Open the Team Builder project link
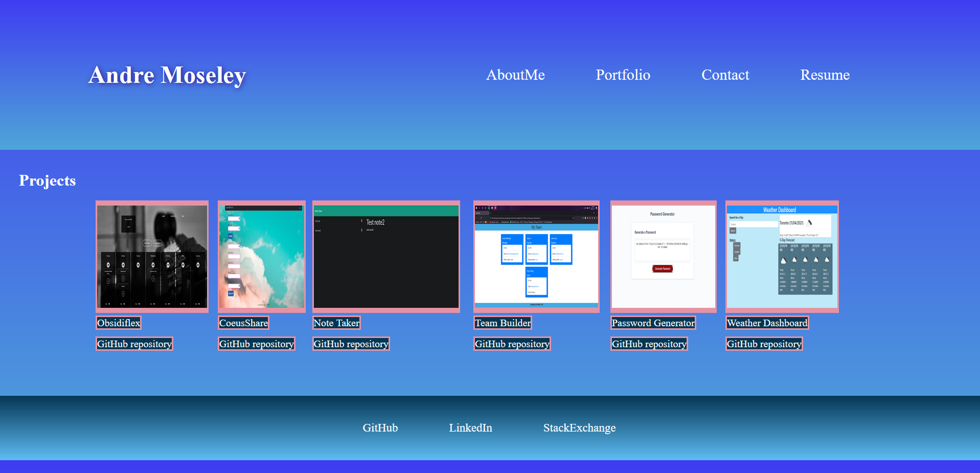980x473 pixels. pos(503,323)
